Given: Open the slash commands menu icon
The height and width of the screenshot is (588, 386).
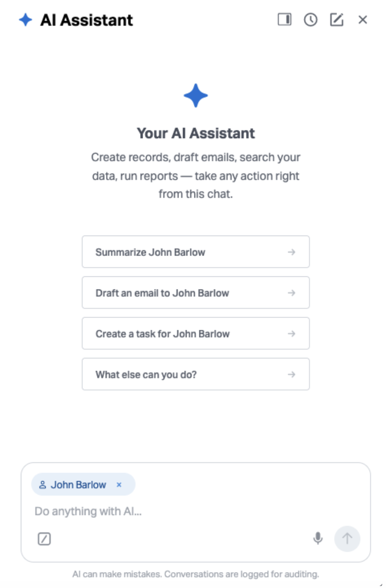Looking at the screenshot, I should 44,539.
